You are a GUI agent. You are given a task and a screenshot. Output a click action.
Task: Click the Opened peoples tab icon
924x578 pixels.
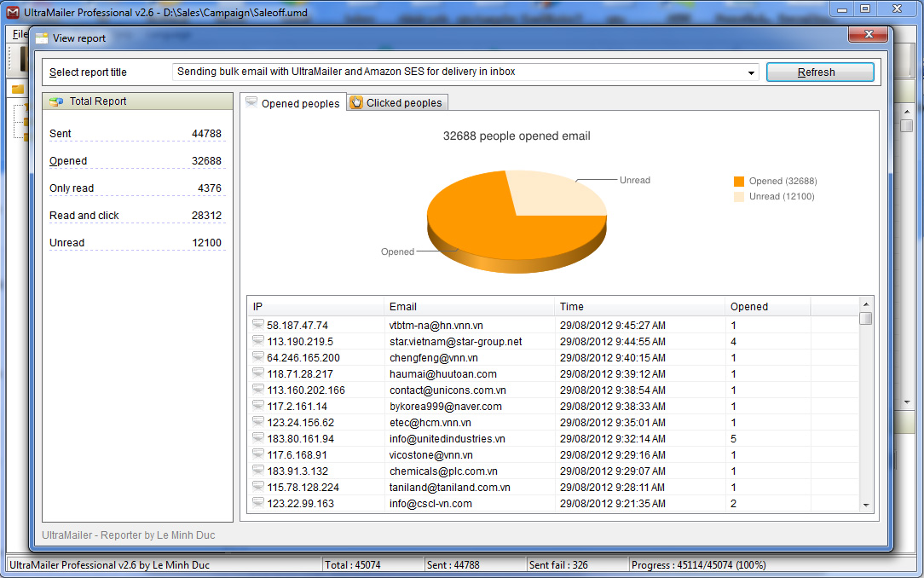click(251, 103)
